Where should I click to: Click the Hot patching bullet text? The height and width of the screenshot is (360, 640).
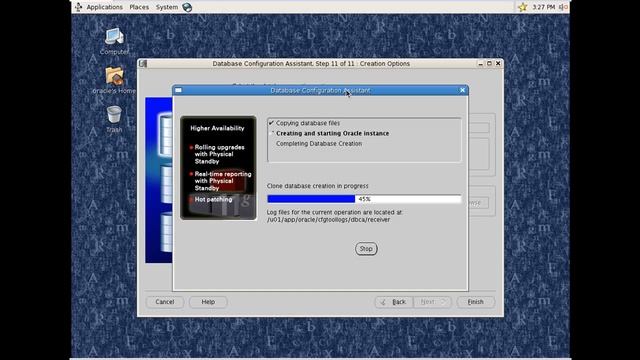(x=213, y=199)
